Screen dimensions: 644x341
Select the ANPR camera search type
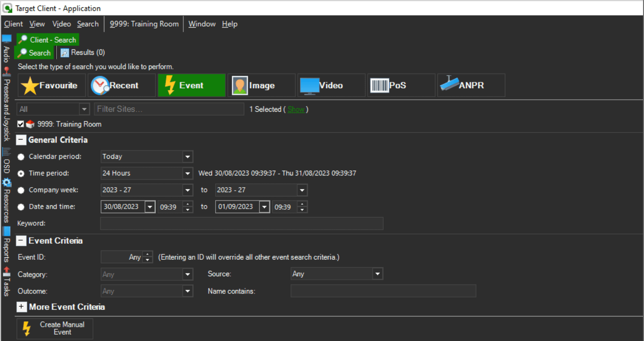(x=471, y=85)
